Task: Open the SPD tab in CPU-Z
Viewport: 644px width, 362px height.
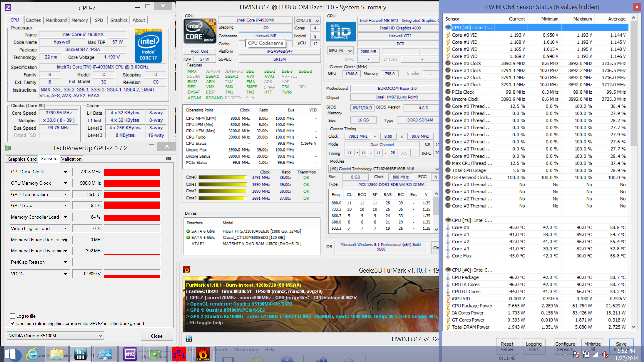Action: click(99, 20)
